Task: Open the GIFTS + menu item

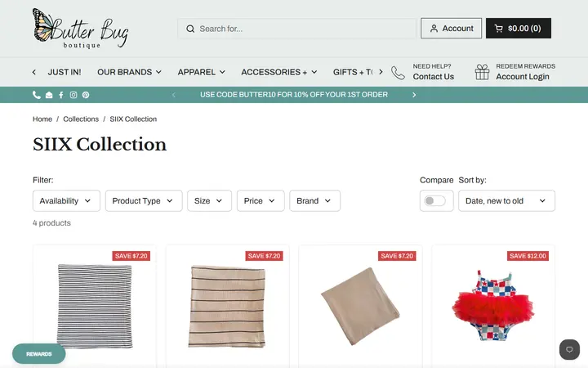Action: [353, 72]
